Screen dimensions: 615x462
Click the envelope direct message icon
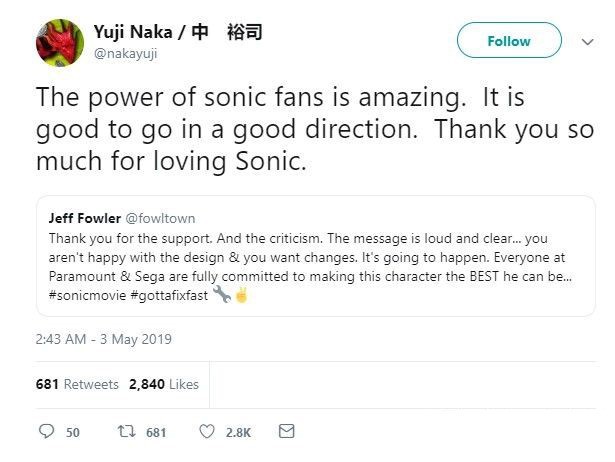[286, 431]
